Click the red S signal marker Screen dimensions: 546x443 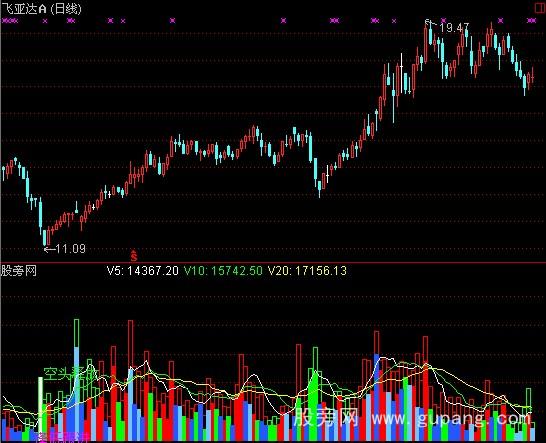tap(134, 256)
